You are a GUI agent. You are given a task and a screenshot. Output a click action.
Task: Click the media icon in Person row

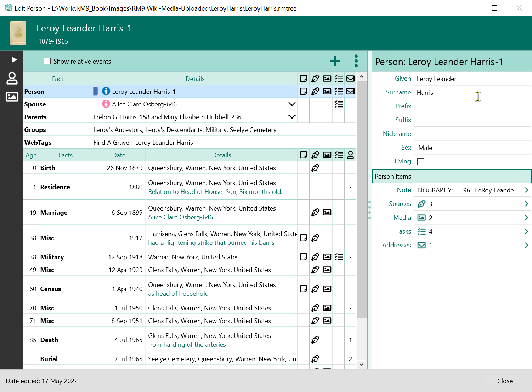[x=327, y=91]
